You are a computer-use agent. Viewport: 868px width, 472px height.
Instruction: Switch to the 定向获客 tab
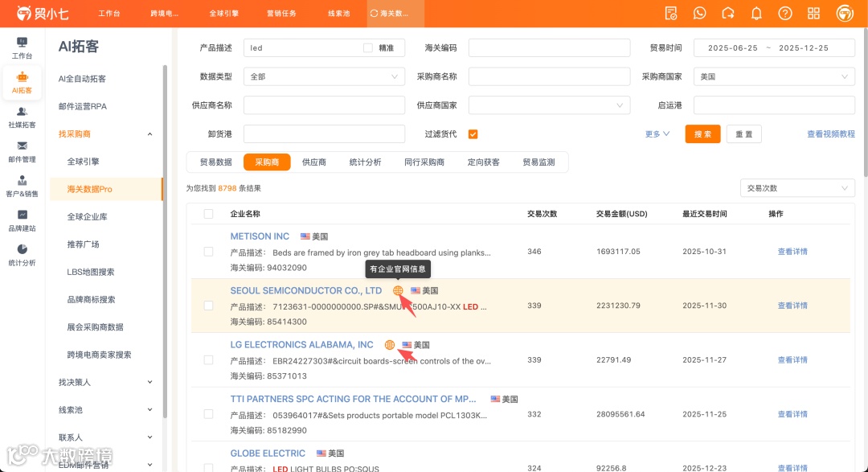pyautogui.click(x=483, y=162)
